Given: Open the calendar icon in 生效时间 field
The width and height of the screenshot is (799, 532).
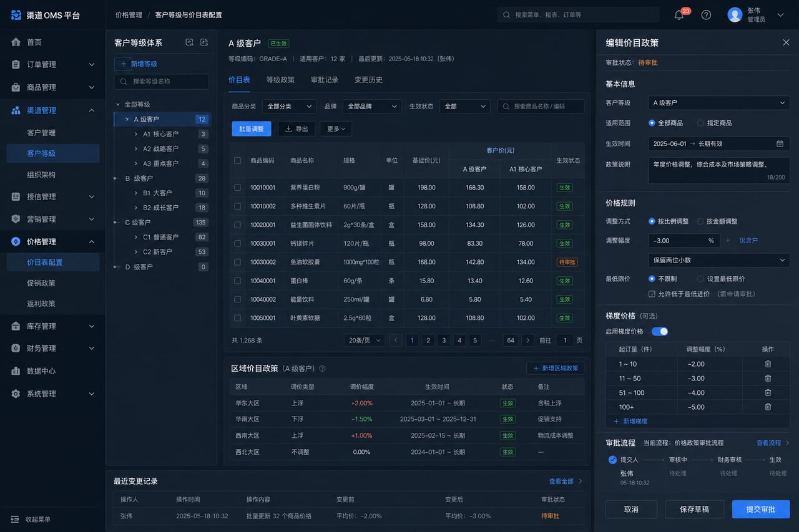Looking at the screenshot, I should tap(780, 143).
